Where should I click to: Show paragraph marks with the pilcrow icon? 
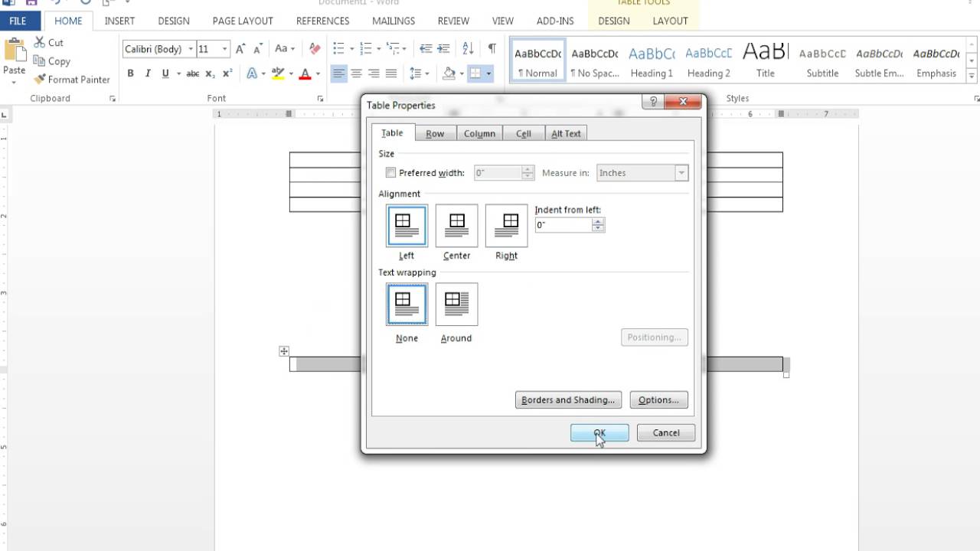coord(492,49)
